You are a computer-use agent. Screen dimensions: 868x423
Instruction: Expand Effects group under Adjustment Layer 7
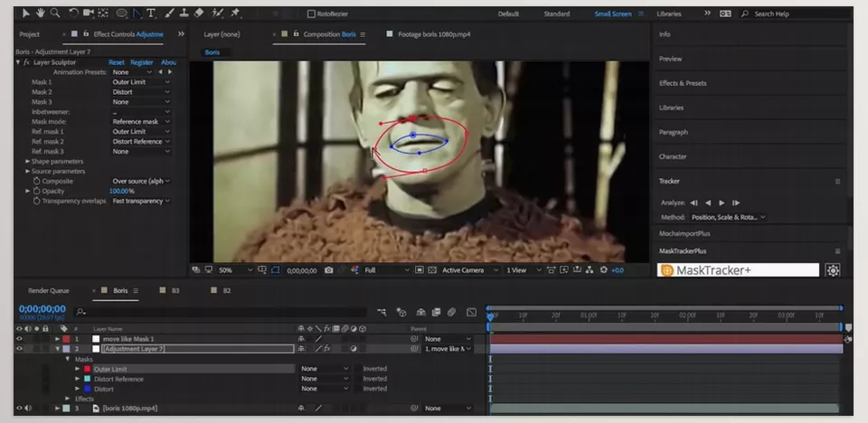68,399
